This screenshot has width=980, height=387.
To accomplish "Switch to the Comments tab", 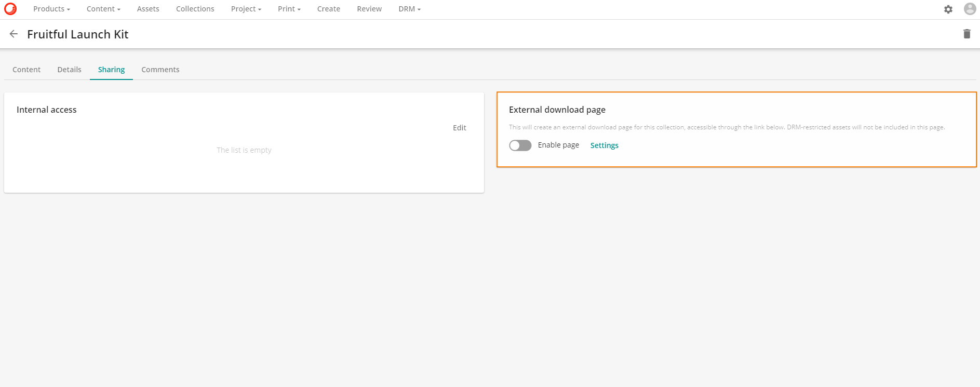I will pyautogui.click(x=160, y=70).
